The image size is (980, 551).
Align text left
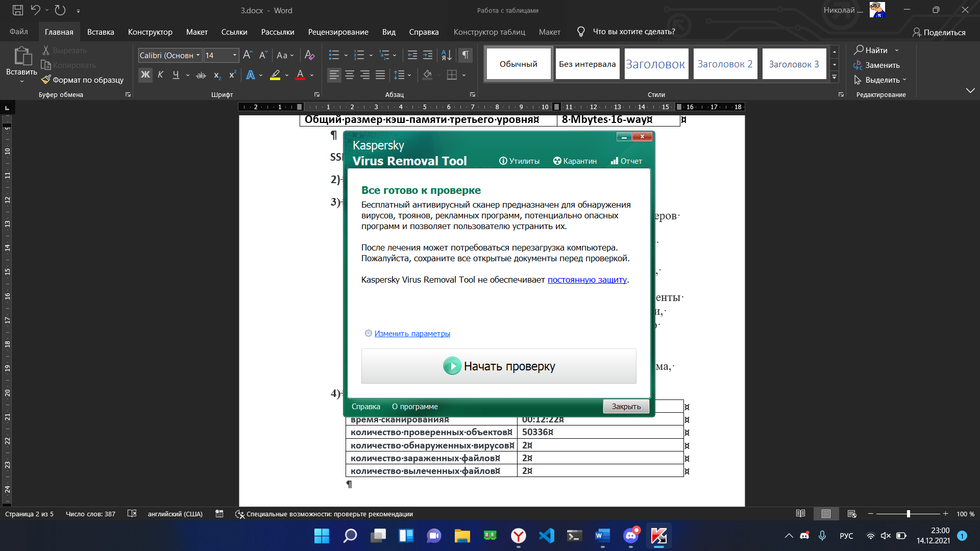[334, 75]
